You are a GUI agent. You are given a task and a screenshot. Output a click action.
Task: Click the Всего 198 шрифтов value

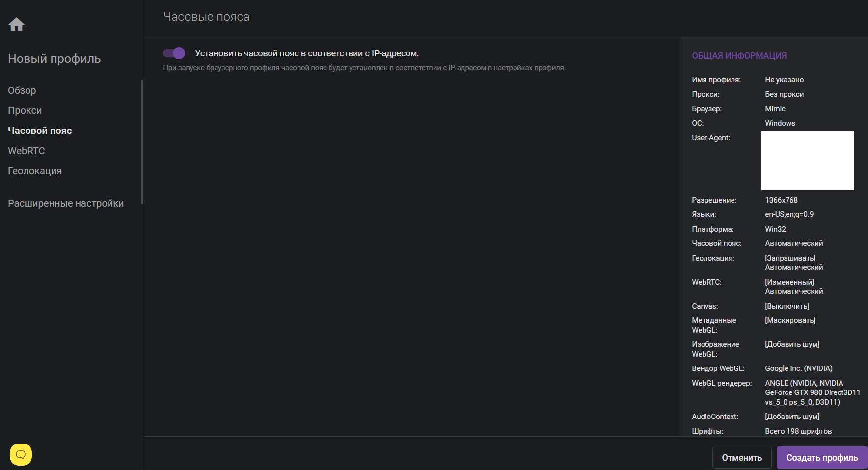pos(798,431)
